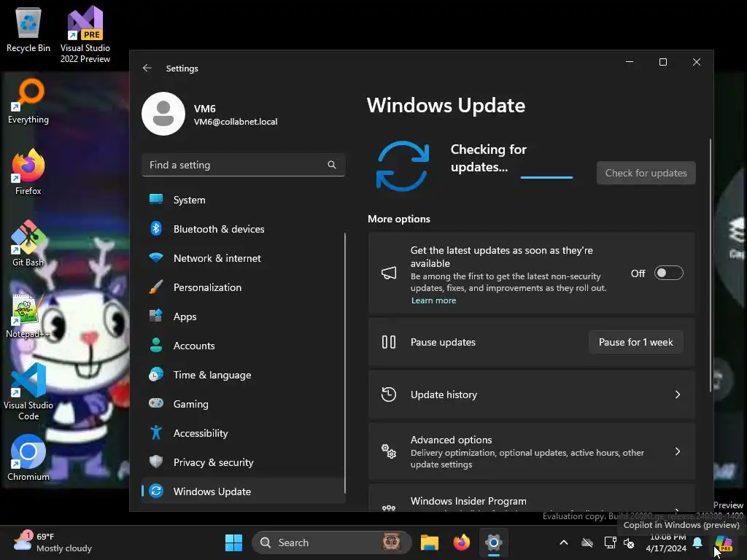Click the VM6@collabnet.local account email
Screen dimensions: 747x560
click(x=236, y=122)
